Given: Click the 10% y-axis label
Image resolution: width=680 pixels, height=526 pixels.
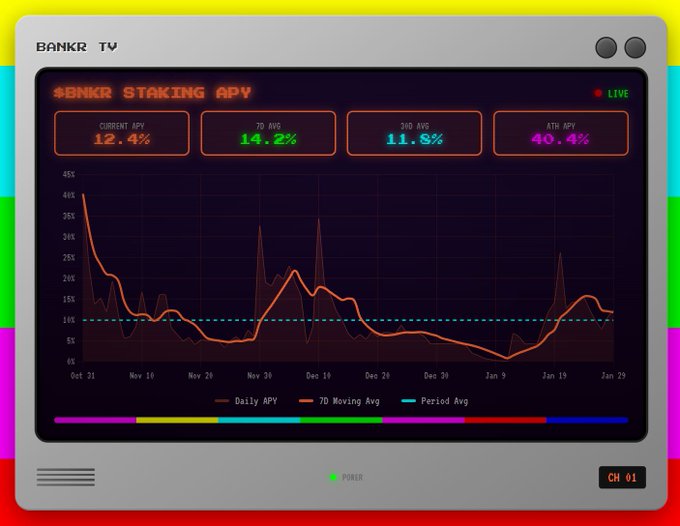Looking at the screenshot, I should coord(69,320).
